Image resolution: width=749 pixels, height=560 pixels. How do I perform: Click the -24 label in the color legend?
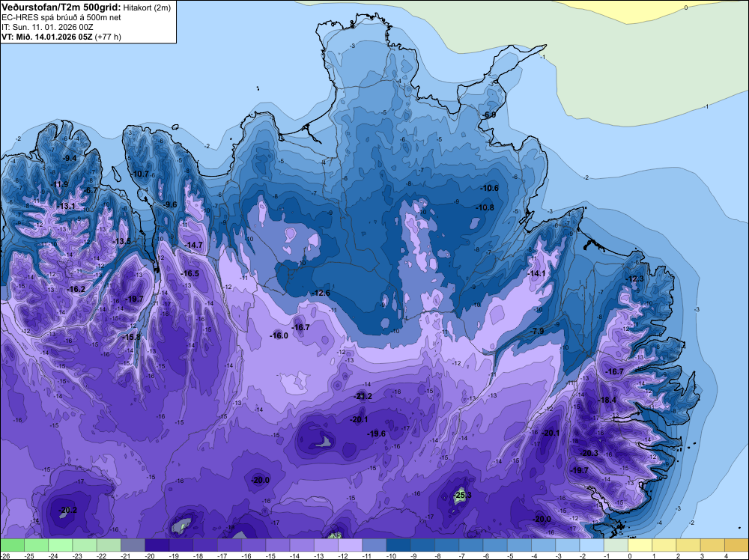point(53,556)
